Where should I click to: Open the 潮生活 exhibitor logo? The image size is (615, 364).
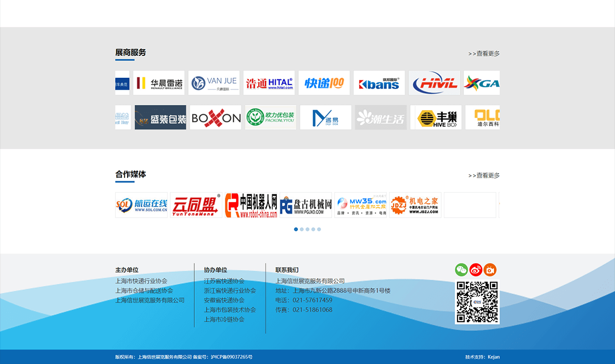(x=381, y=117)
